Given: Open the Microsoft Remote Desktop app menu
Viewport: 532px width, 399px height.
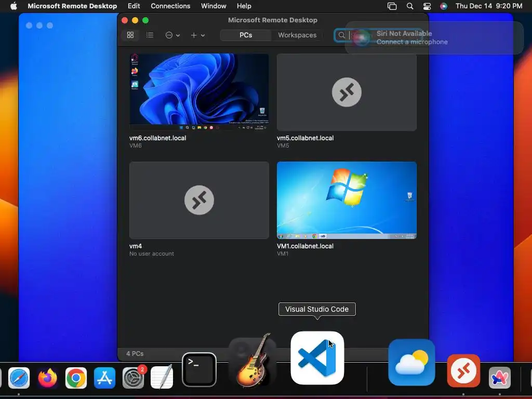Looking at the screenshot, I should coord(72,6).
